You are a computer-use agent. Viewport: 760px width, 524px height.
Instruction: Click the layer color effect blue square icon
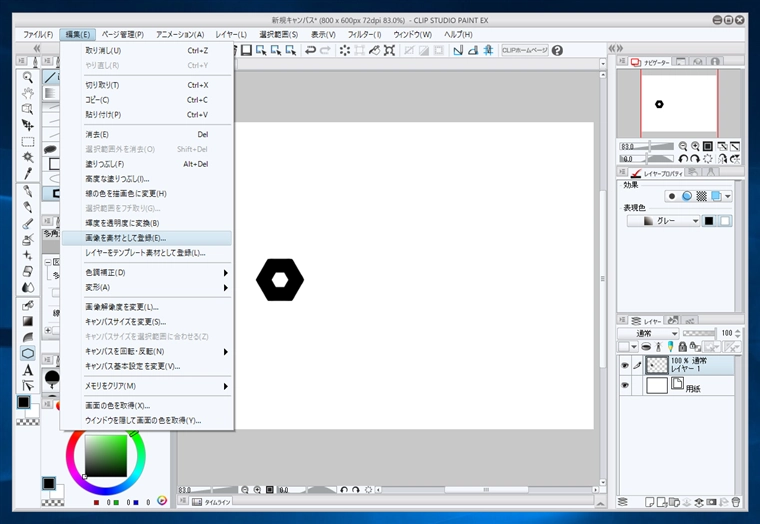716,196
